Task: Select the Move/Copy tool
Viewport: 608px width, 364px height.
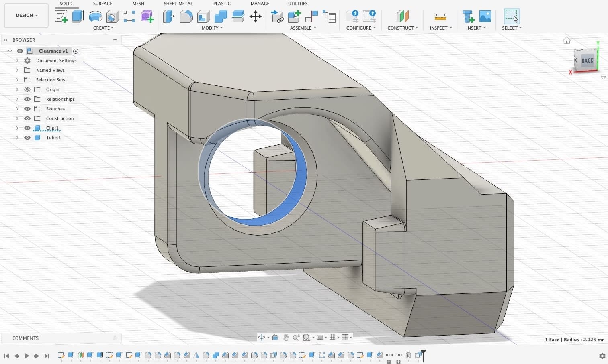Action: (x=256, y=16)
